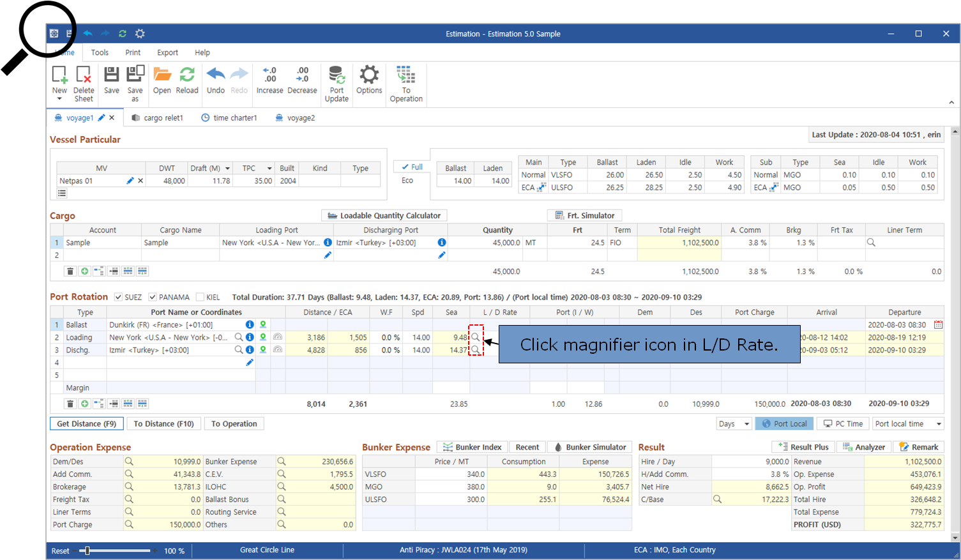Click the Delete Sheet icon
The width and height of the screenshot is (961, 560).
pos(84,75)
